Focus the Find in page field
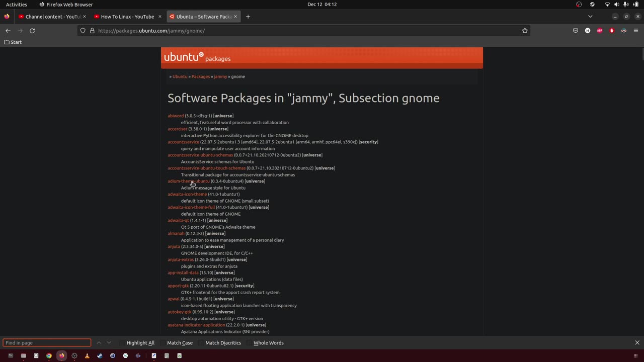Screen dimensions: 644x362 tap(47, 343)
